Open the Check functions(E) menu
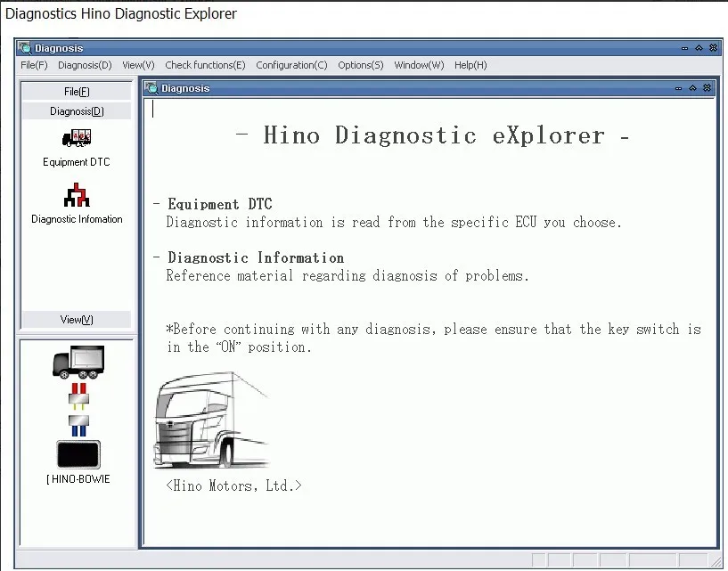 (205, 65)
